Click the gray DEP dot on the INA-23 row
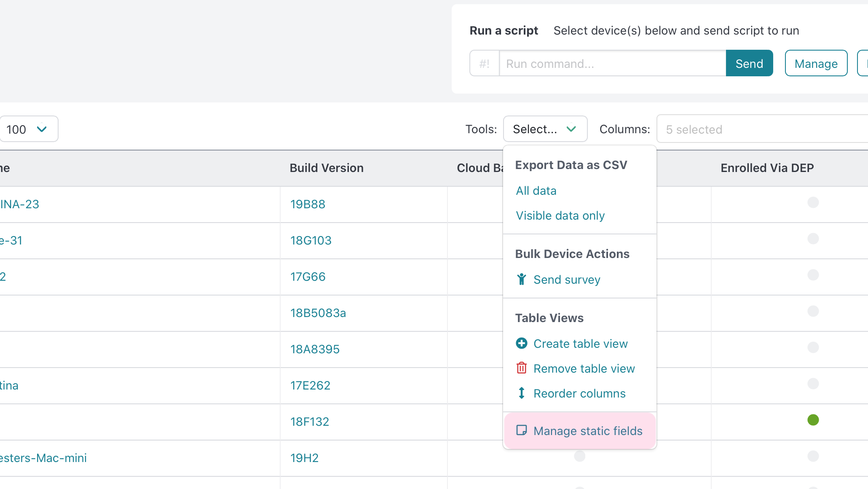Image resolution: width=868 pixels, height=489 pixels. (x=813, y=202)
